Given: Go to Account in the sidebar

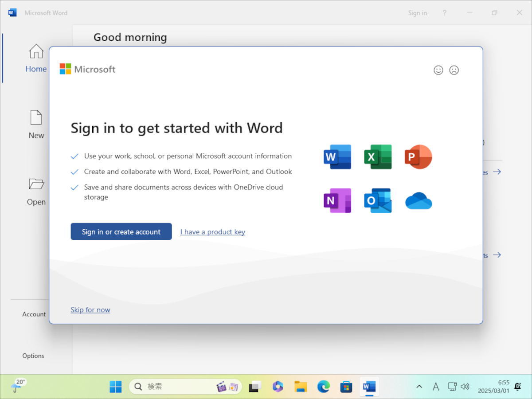Looking at the screenshot, I should point(34,314).
